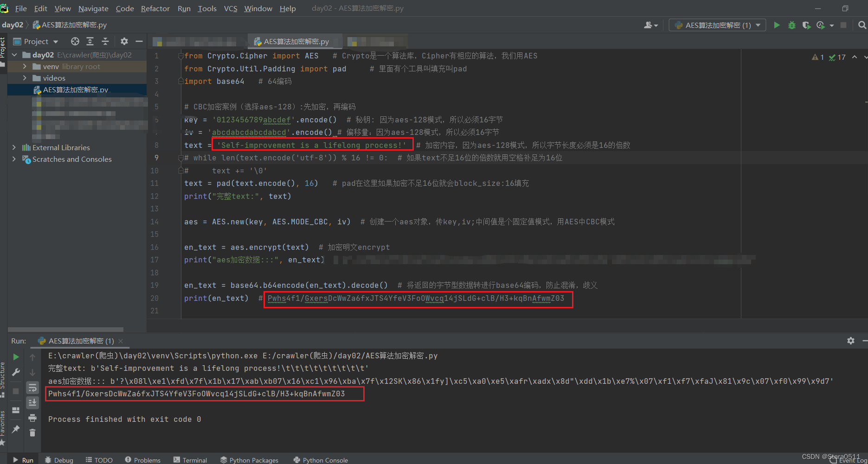This screenshot has width=868, height=464.
Task: Run with coverage shield icon
Action: 806,25
